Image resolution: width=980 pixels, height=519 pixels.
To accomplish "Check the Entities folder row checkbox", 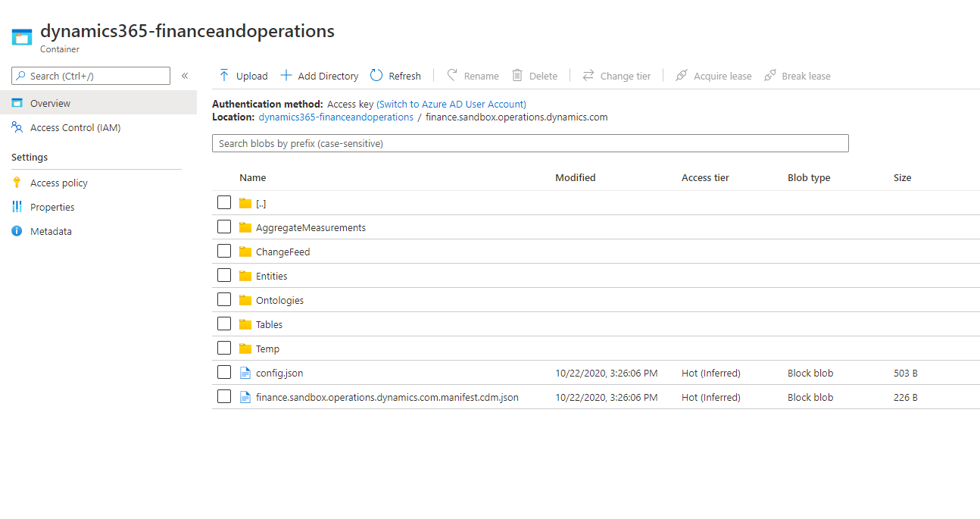I will 224,275.
